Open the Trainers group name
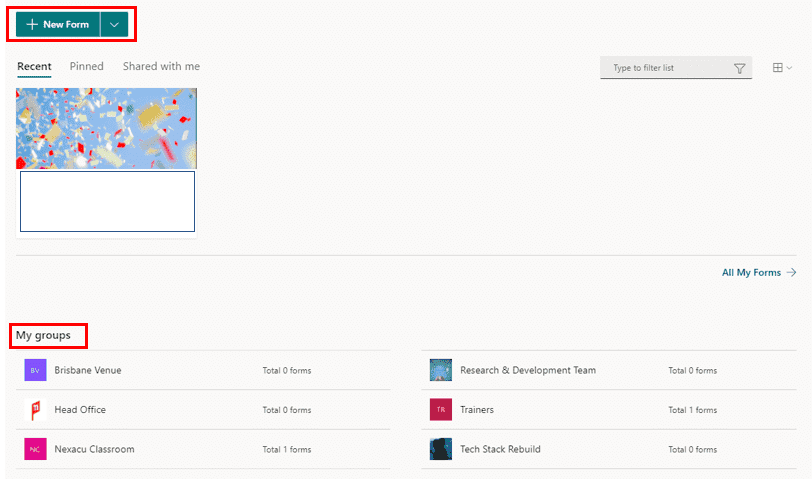Viewport: 812px width, 479px height. (477, 410)
